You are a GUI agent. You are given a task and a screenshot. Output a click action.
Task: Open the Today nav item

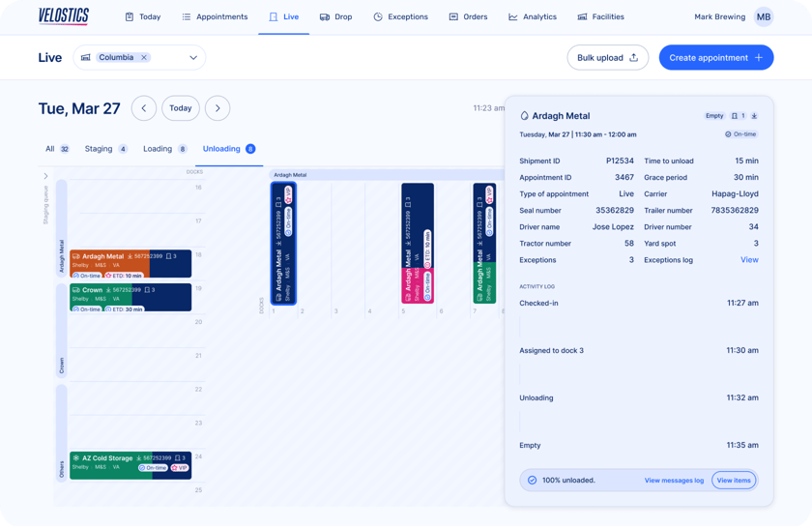[143, 16]
